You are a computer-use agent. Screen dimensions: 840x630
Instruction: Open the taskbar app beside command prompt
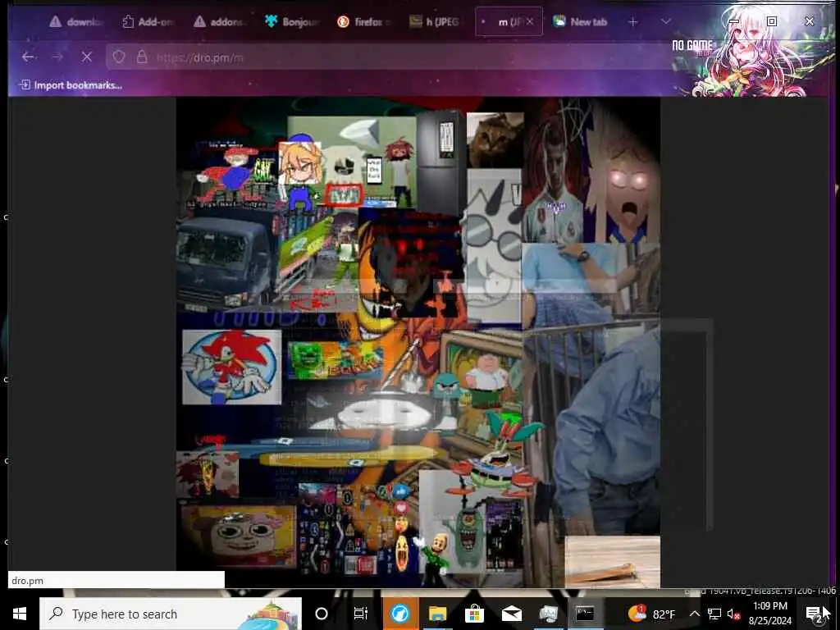click(x=549, y=614)
